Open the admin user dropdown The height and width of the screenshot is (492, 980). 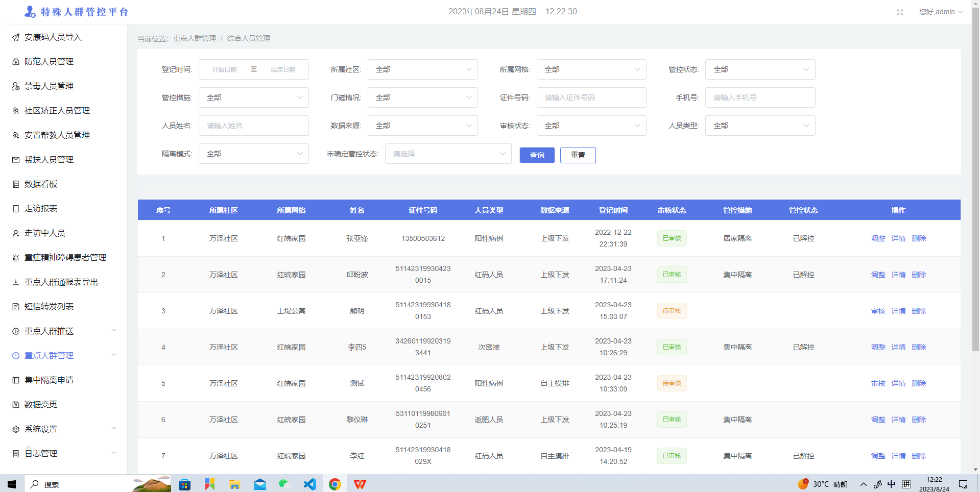coord(941,12)
